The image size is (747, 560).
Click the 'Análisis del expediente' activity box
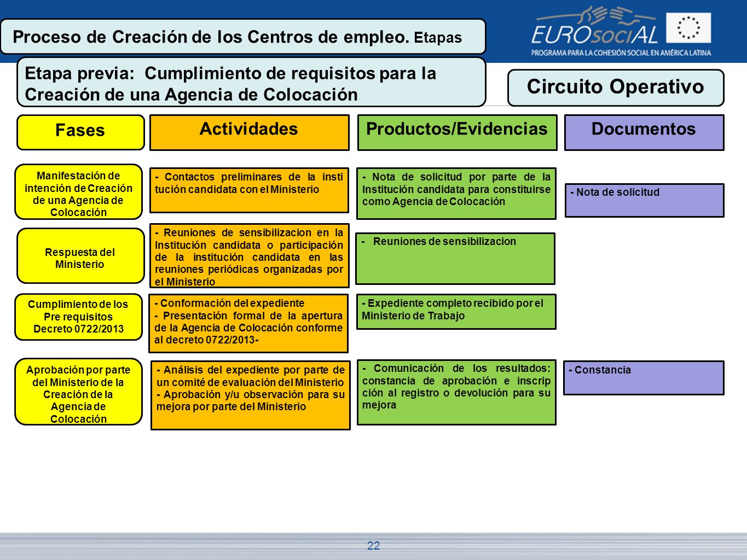coord(251,395)
